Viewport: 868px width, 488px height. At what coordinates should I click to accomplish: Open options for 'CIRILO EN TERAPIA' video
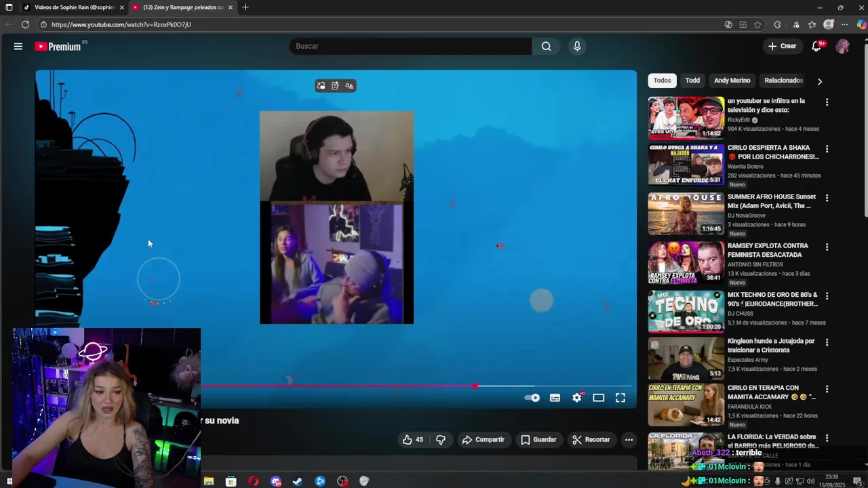click(827, 389)
